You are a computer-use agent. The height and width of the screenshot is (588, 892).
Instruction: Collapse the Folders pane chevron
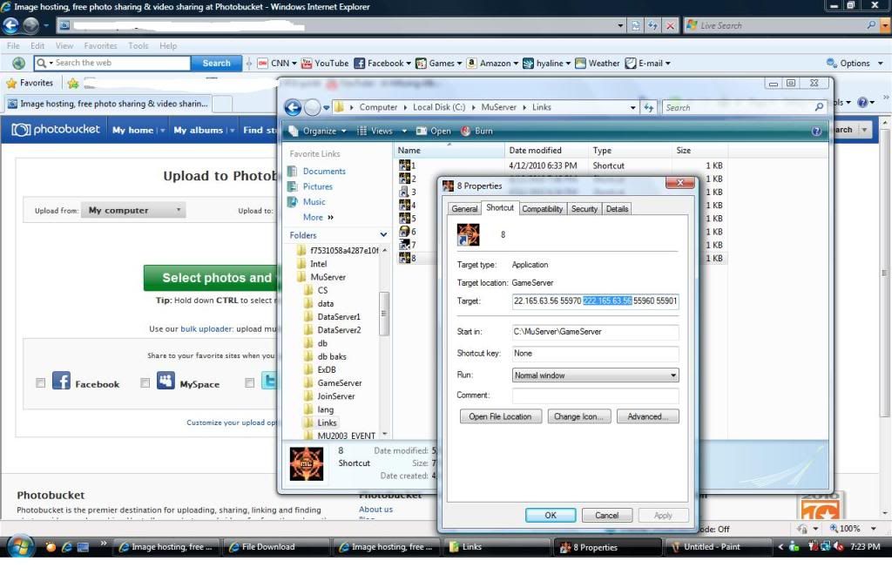click(x=383, y=235)
